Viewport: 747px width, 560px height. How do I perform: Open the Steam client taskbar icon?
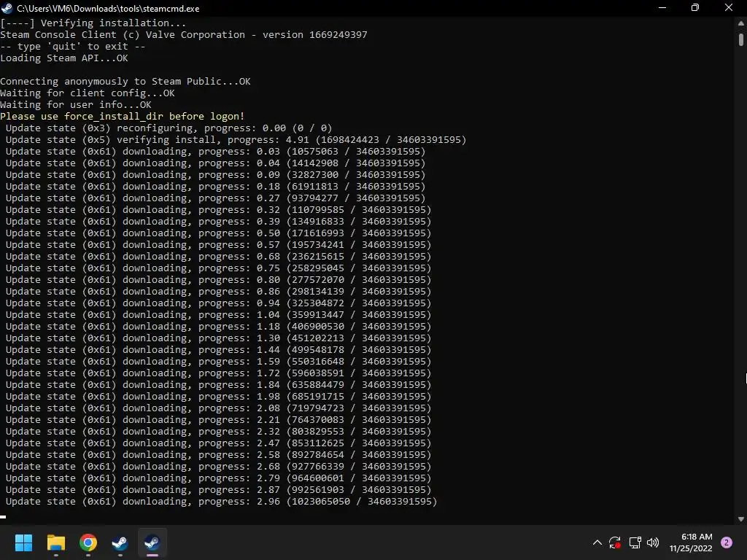pos(120,542)
